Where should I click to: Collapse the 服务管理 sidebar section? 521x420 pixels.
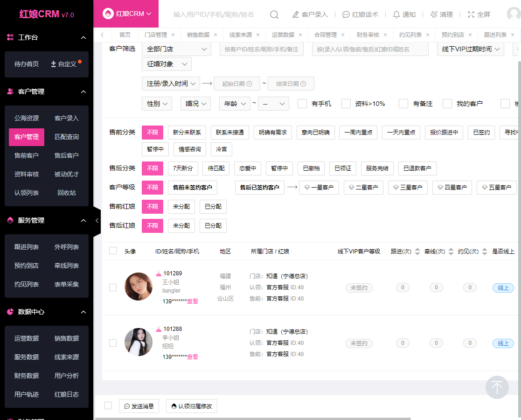click(x=83, y=220)
